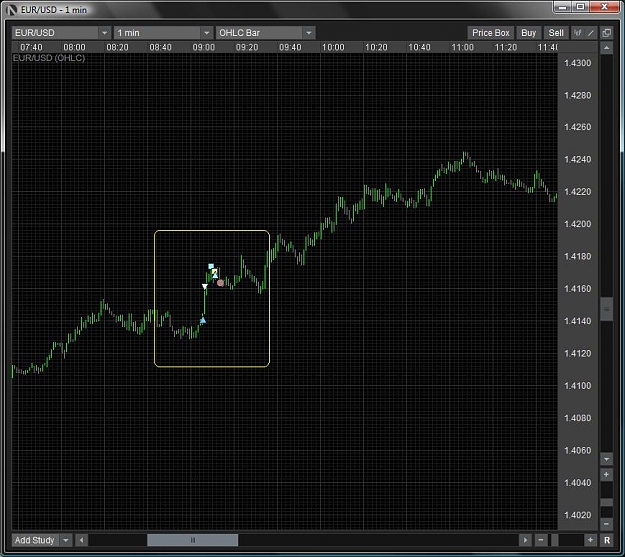This screenshot has width=625, height=557.
Task: Click the vertical price scrollbar thumb
Action: point(606,309)
